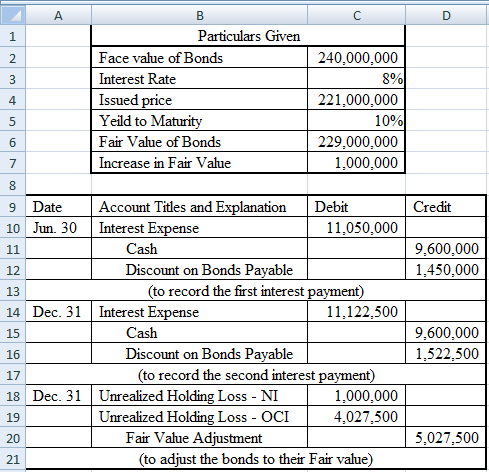Click the 240,000,000 value cell
The image size is (489, 472).
pyautogui.click(x=356, y=58)
